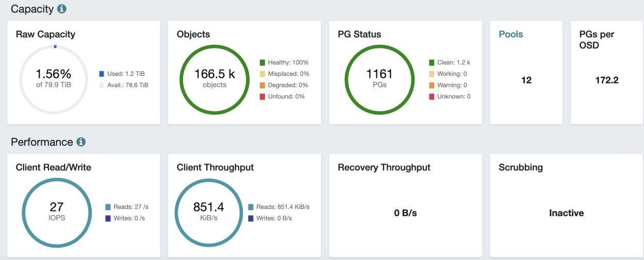Toggle the Misplaced objects legend item
This screenshot has height=260, width=644.
(284, 74)
